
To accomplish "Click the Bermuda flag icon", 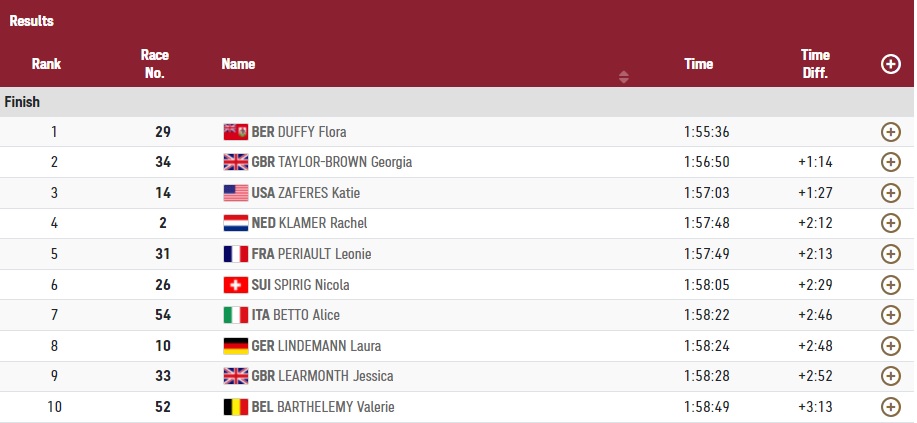I will coord(235,132).
